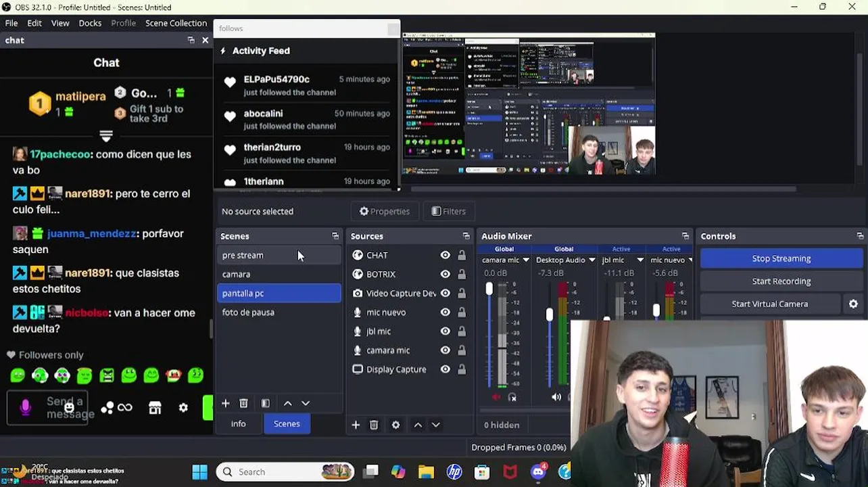Viewport: 868px width, 487px height.
Task: Click the purple microphone icon in chat
Action: click(x=26, y=407)
